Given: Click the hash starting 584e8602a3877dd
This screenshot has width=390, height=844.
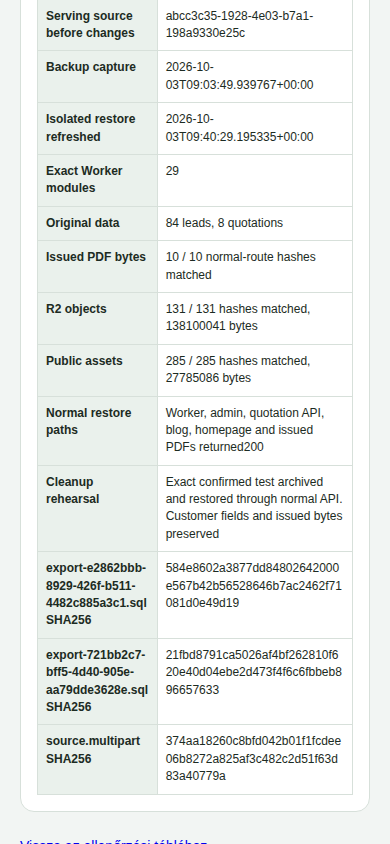Looking at the screenshot, I should [253, 586].
